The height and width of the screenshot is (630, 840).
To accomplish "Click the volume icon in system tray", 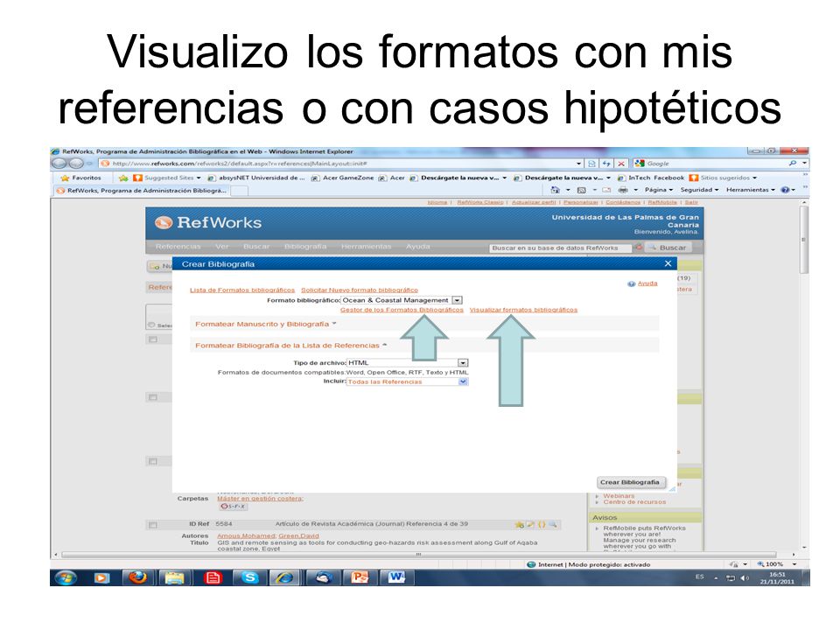I will (x=744, y=577).
